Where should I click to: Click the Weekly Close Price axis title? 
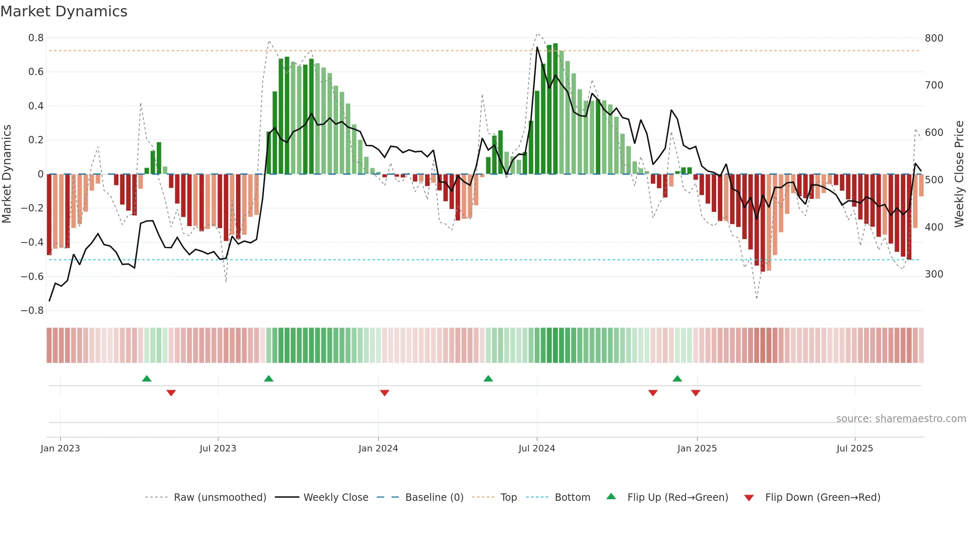959,174
